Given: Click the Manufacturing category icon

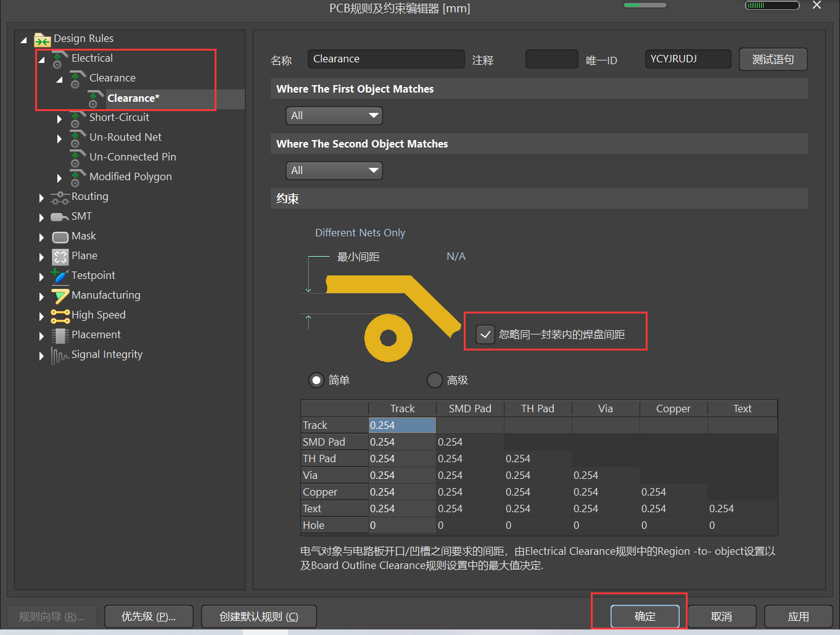Looking at the screenshot, I should pos(60,296).
